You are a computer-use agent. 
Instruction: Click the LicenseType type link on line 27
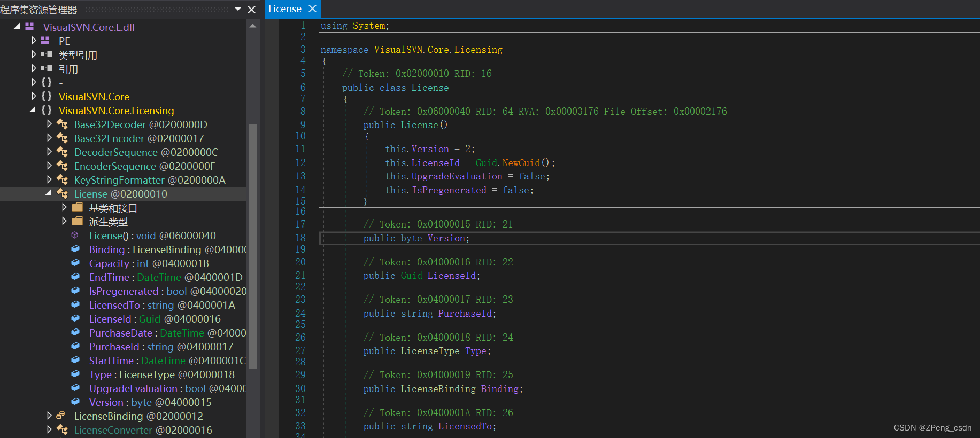[x=429, y=351]
